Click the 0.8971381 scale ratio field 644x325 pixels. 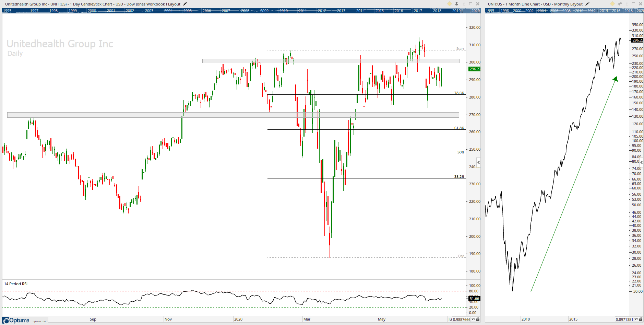point(624,320)
